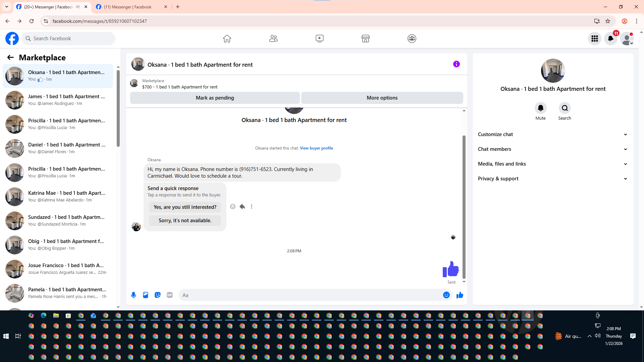Expand Customize chat section
This screenshot has width=644, height=362.
click(553, 134)
